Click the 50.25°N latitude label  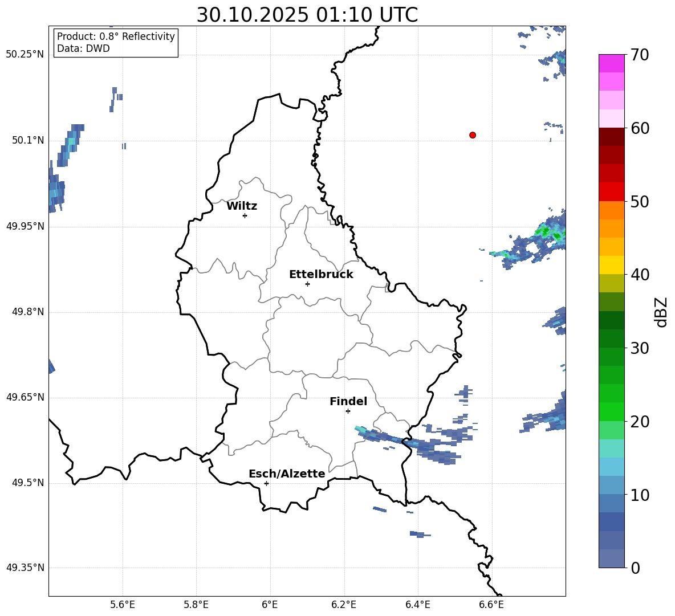(x=25, y=55)
